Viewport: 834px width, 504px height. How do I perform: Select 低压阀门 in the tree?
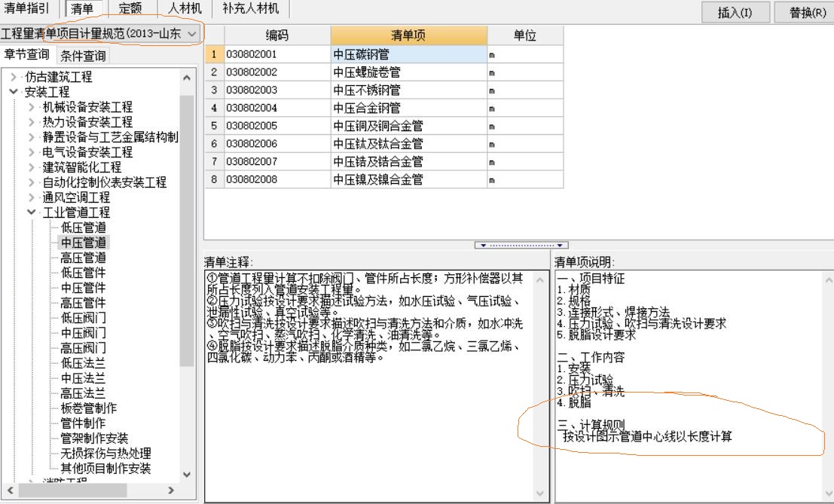pyautogui.click(x=84, y=318)
